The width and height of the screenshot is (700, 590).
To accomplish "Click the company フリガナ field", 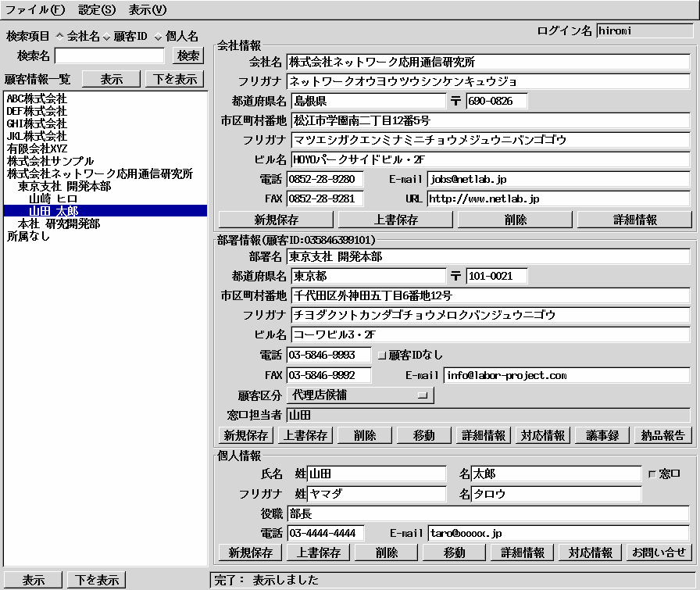I will pos(488,81).
